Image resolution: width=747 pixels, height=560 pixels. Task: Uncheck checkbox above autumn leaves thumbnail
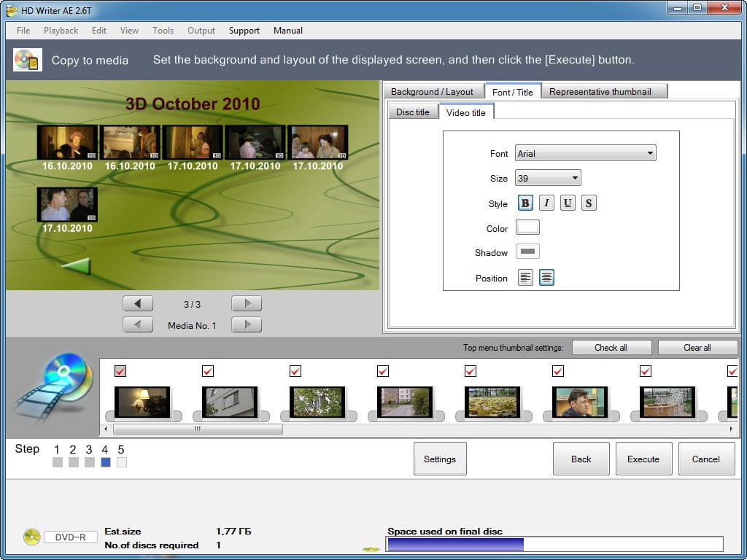point(471,371)
